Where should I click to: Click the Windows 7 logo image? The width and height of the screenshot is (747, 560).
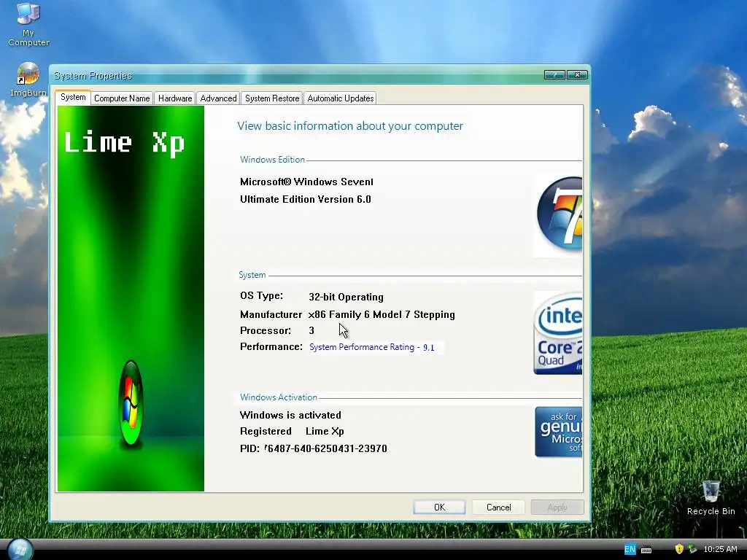(x=558, y=215)
